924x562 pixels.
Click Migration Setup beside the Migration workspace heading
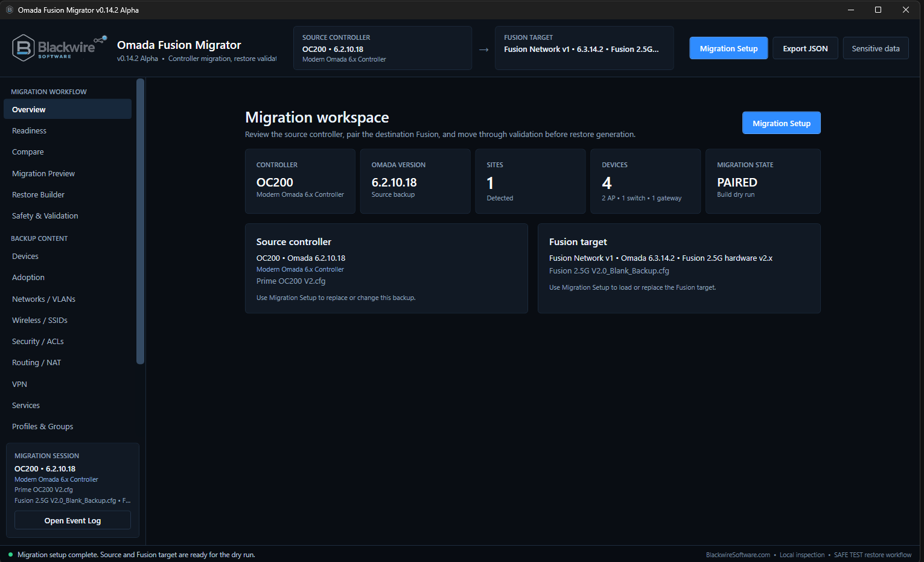point(782,123)
